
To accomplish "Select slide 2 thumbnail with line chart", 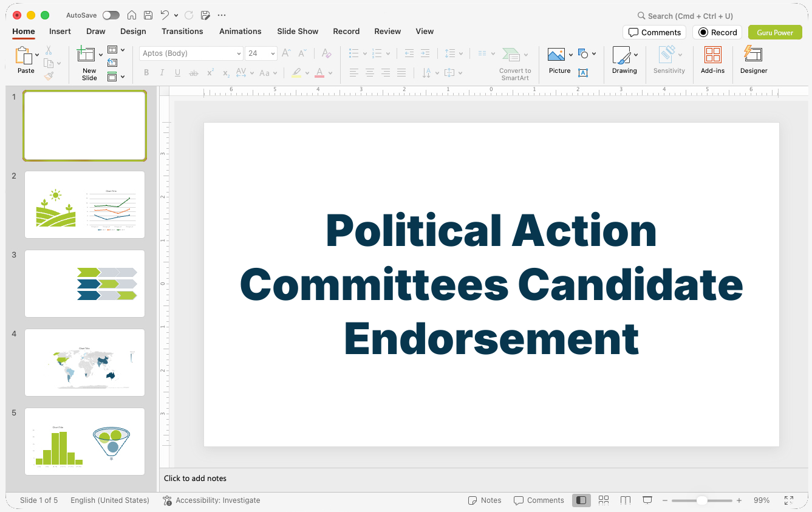I will (84, 205).
